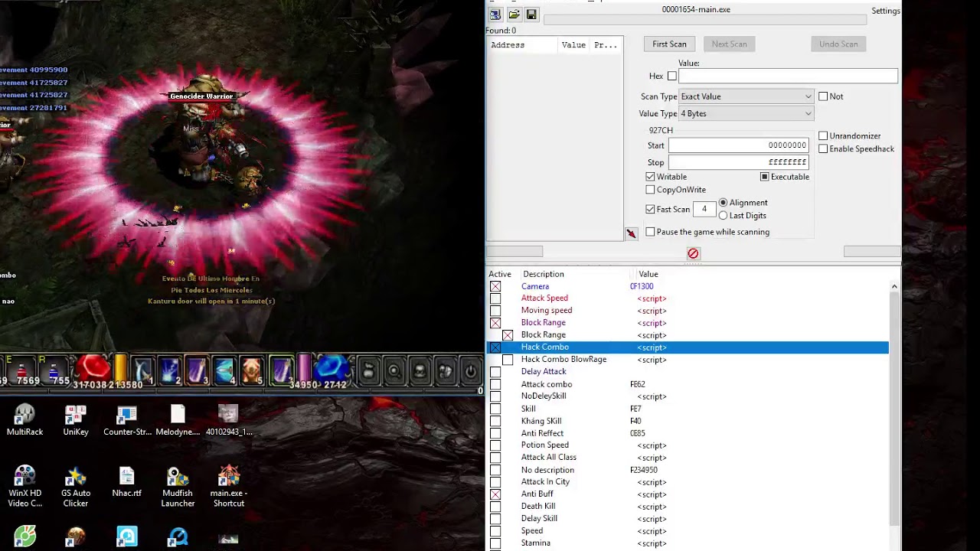Click the Stop address field

click(x=738, y=162)
